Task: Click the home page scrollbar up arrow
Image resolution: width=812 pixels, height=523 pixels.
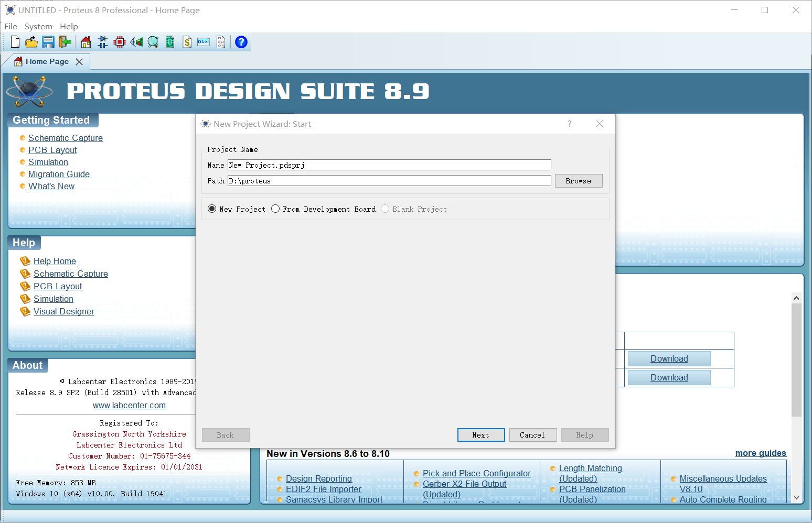Action: (x=796, y=298)
